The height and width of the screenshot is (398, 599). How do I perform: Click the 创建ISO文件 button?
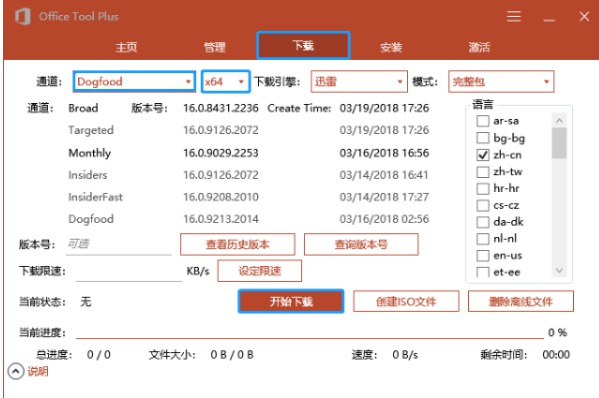(406, 301)
